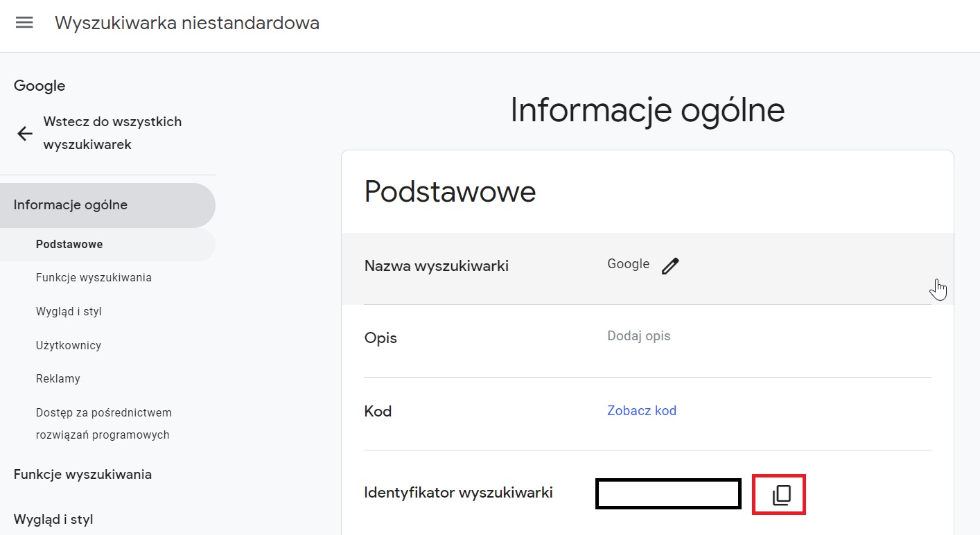Open the code view via Zobacz kod

click(641, 410)
